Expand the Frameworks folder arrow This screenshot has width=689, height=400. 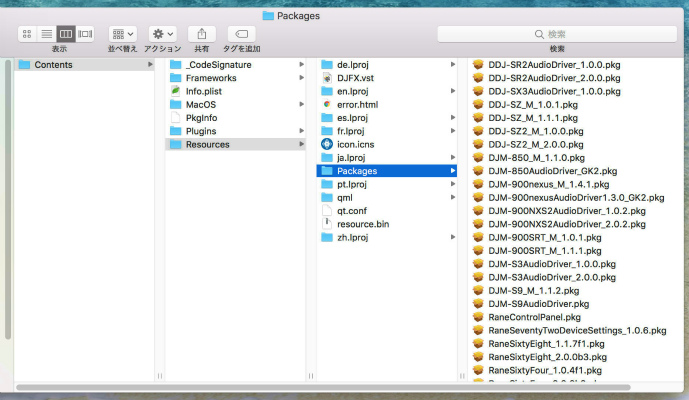point(301,78)
